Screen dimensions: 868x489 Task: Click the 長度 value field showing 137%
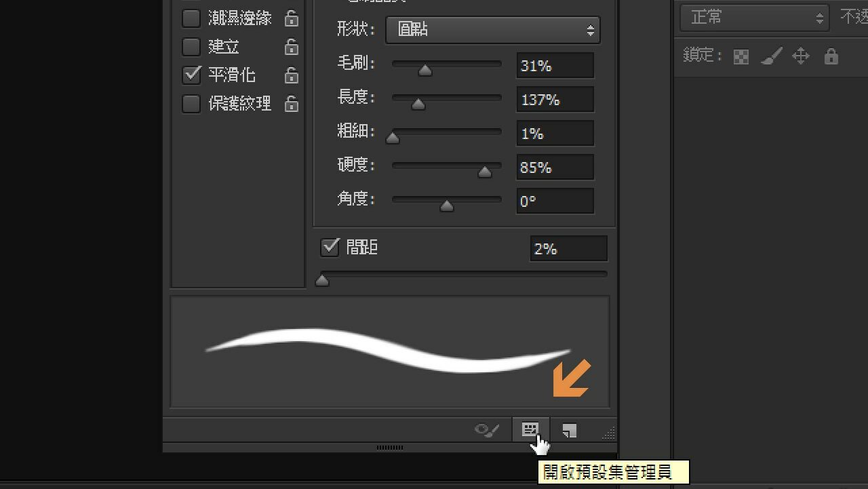[x=554, y=100]
